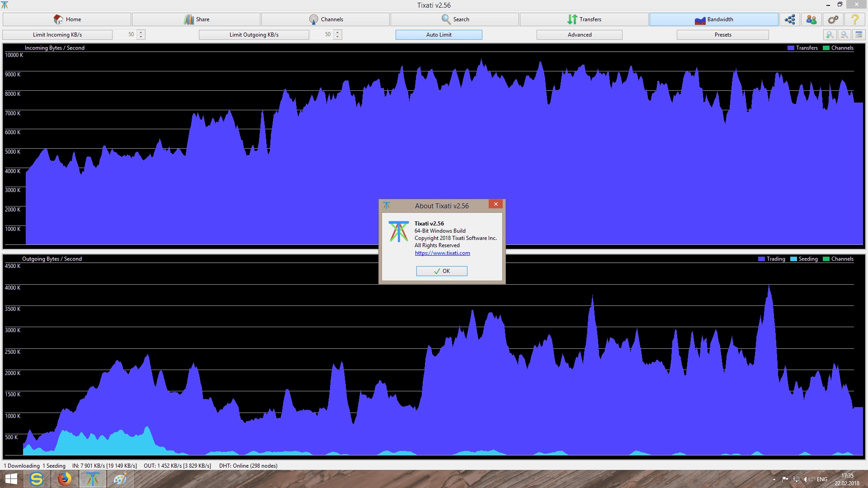
Task: Open the DHT network nodes icon
Action: [790, 19]
